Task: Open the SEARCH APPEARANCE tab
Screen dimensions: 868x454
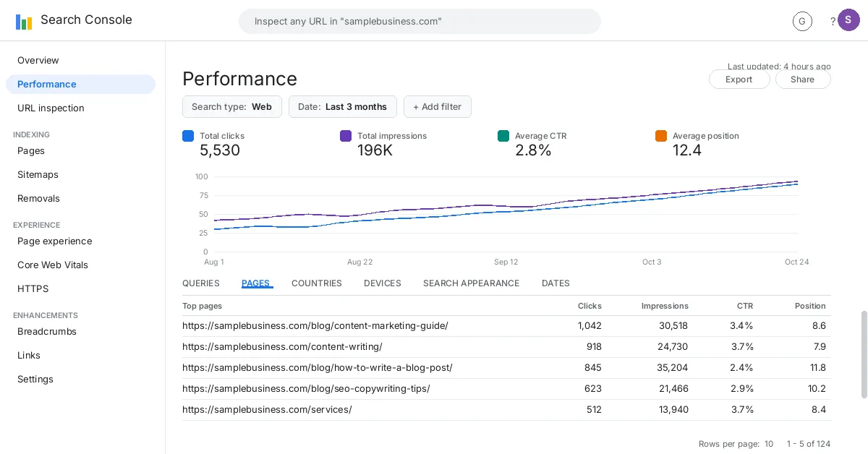Action: (472, 283)
